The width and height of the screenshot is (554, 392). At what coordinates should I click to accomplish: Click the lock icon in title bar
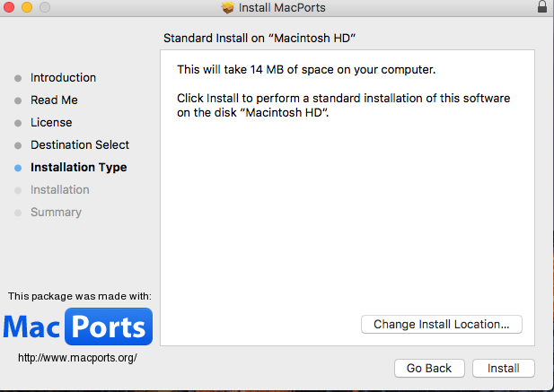pos(542,6)
